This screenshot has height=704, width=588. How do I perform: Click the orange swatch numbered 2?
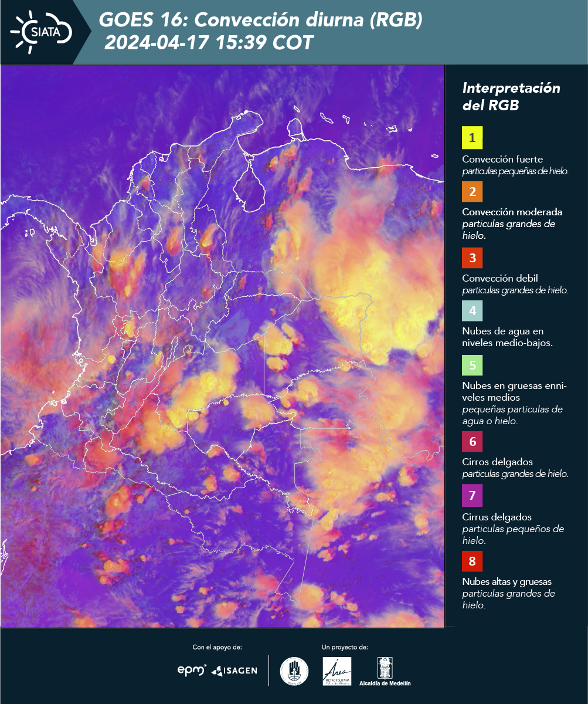point(472,191)
